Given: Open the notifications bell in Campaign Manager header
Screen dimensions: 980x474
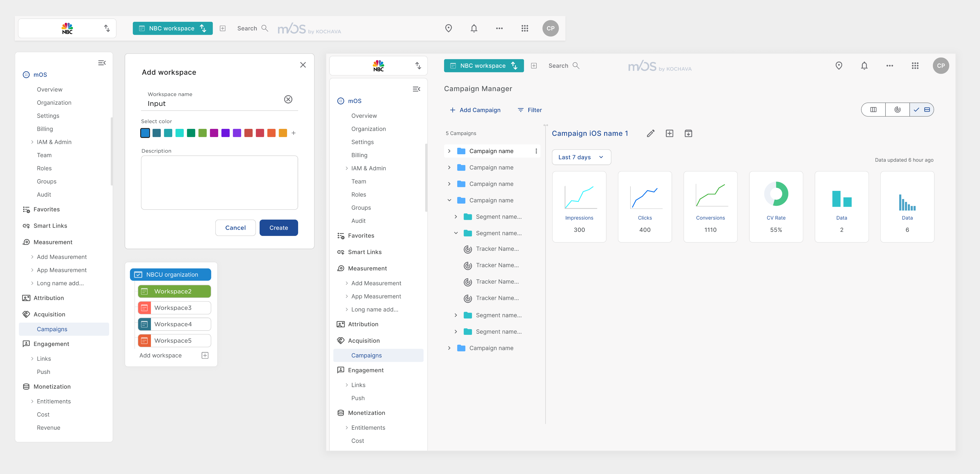Looking at the screenshot, I should 864,66.
